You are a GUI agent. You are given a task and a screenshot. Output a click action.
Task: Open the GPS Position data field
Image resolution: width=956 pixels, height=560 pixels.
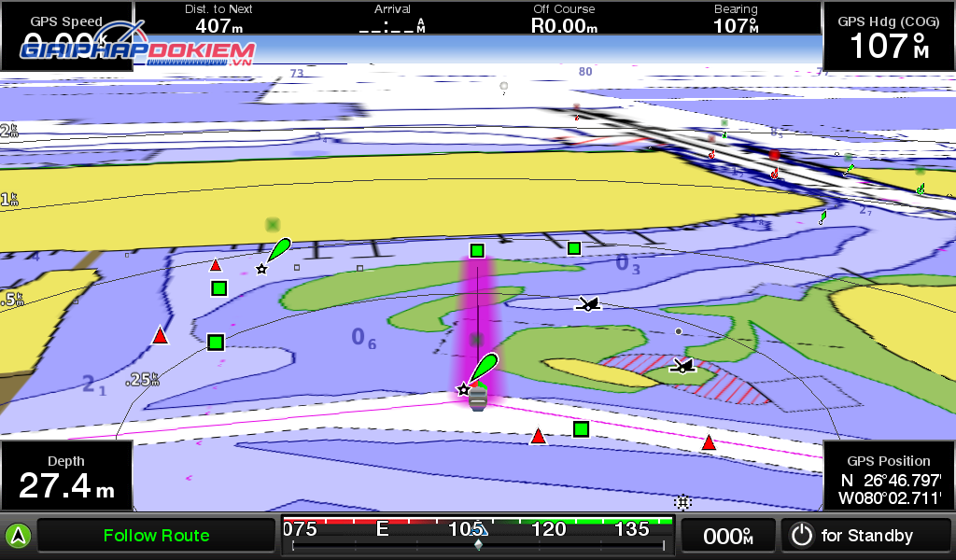[889, 476]
